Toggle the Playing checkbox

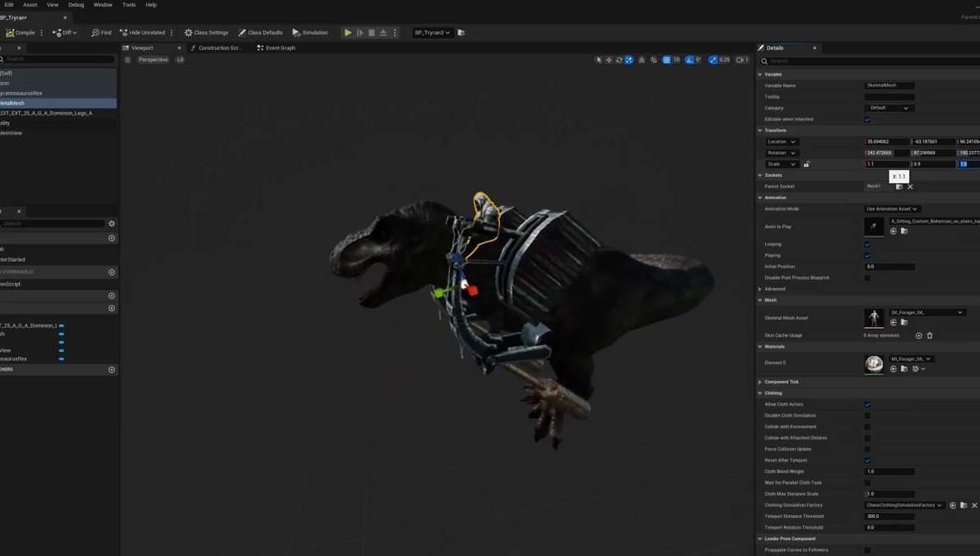click(868, 256)
